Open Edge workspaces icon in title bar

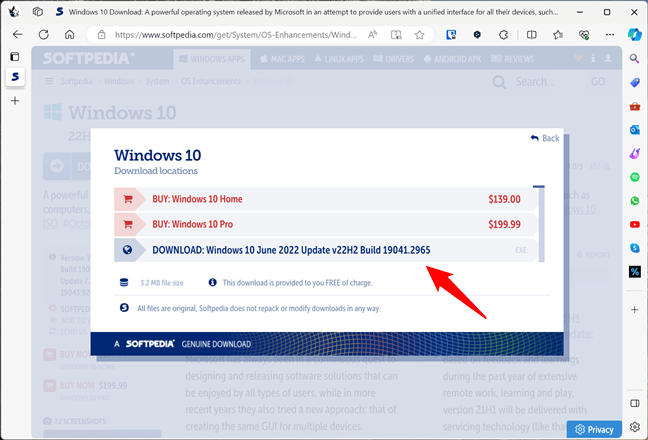pyautogui.click(x=37, y=12)
